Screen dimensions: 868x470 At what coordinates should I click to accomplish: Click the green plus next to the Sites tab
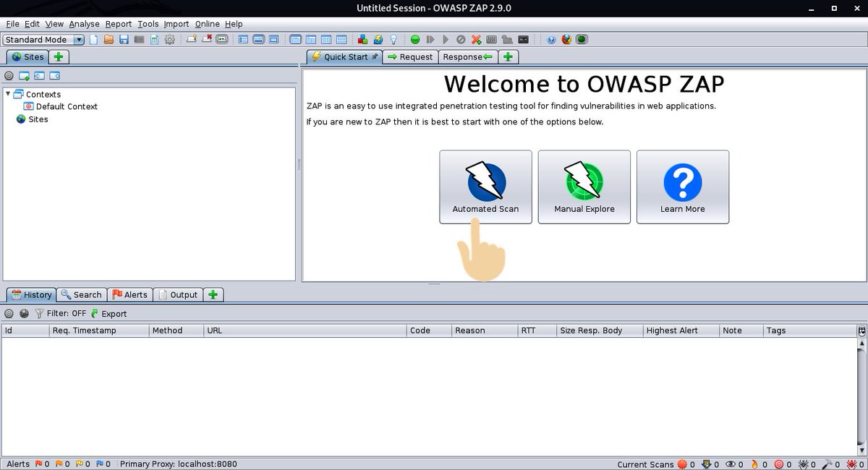pyautogui.click(x=59, y=56)
